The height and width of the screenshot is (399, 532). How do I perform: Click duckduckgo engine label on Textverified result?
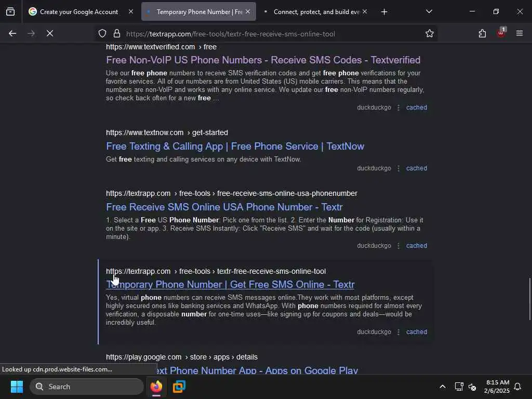coord(374,108)
